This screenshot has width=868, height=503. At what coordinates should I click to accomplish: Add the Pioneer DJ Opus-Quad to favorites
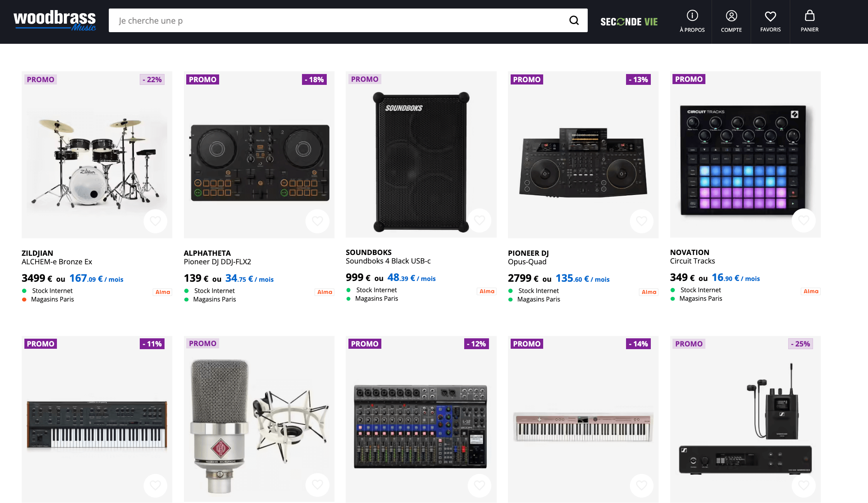[x=642, y=221]
